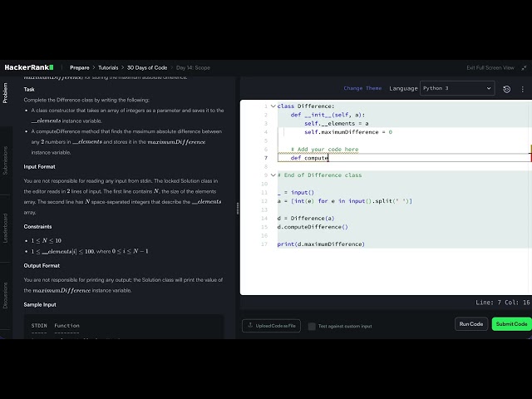This screenshot has width=532, height=399.
Task: Click the reset code history icon
Action: [506, 89]
